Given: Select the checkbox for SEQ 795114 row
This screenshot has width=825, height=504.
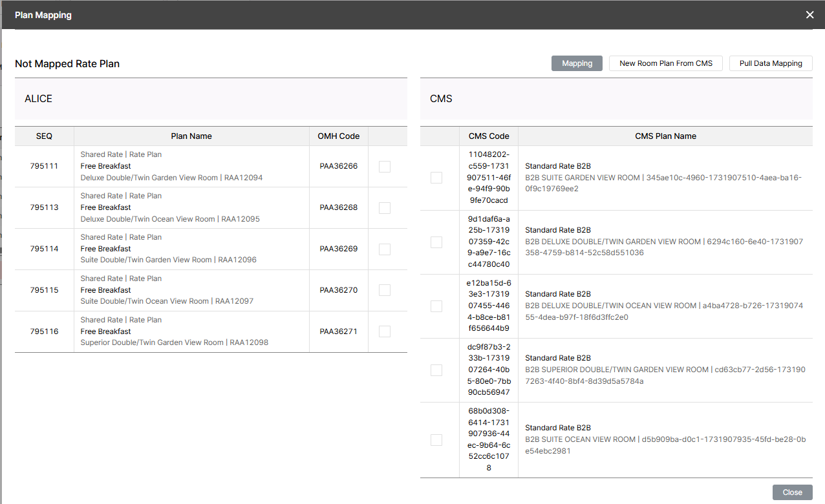Looking at the screenshot, I should (x=385, y=249).
